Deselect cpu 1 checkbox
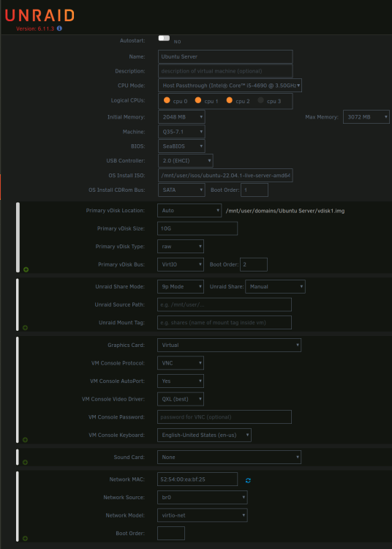The image size is (392, 549). click(198, 100)
